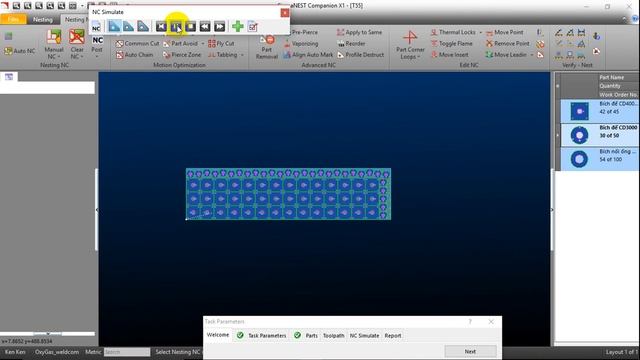
Task: Open the Task Parameters step tab
Action: (x=262, y=336)
